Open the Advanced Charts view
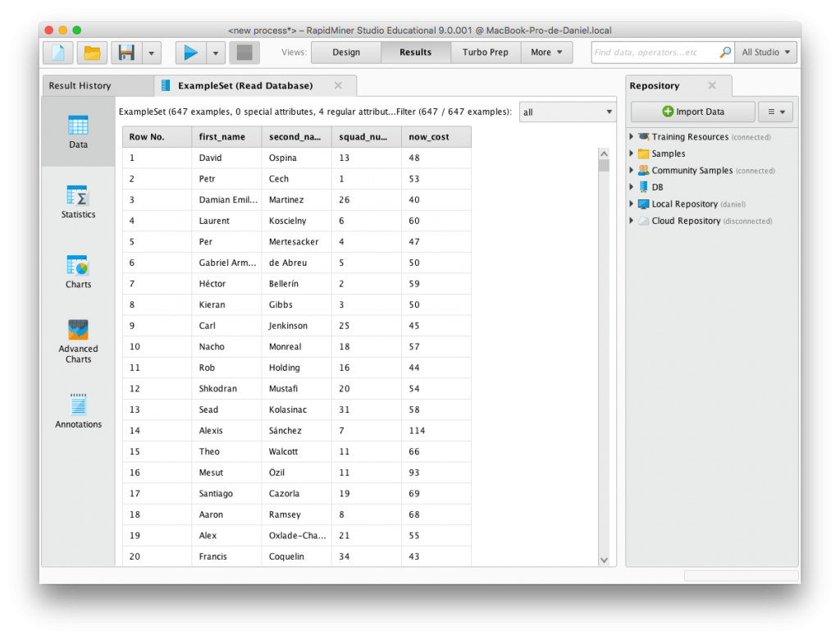 coord(78,341)
